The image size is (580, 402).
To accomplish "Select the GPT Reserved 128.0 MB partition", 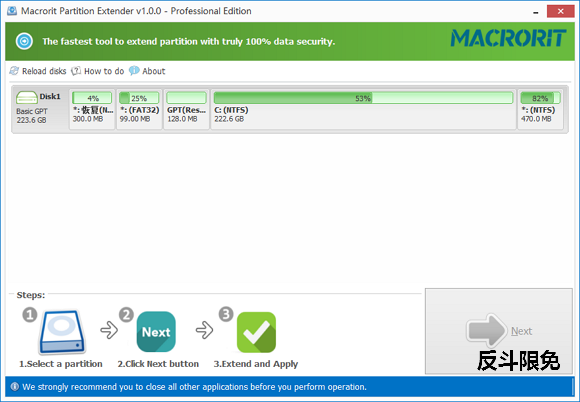I will (x=186, y=109).
